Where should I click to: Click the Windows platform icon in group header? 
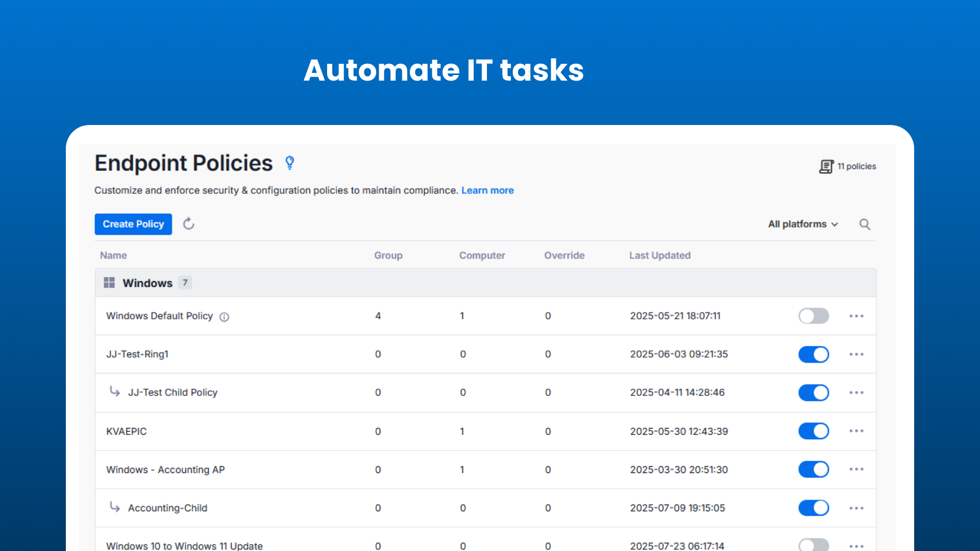tap(109, 282)
